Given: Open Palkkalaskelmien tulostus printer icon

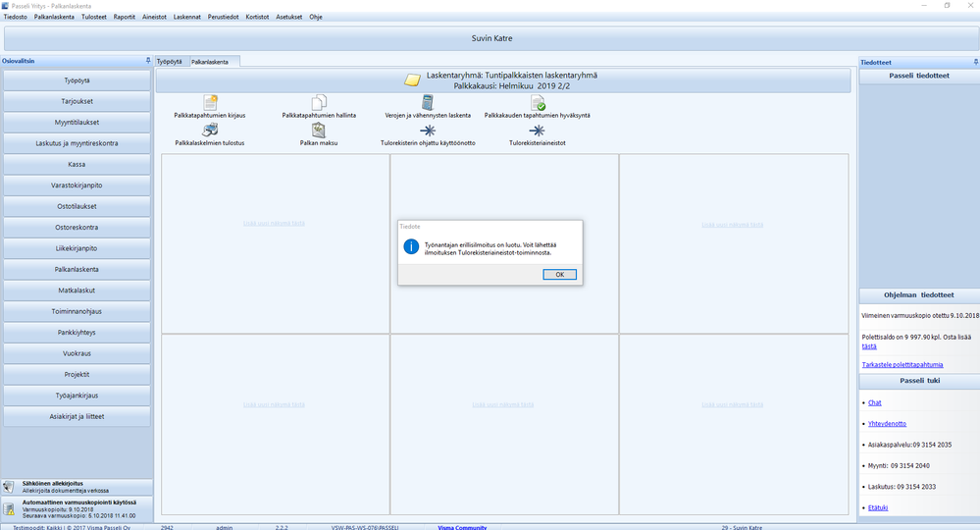Looking at the screenshot, I should point(210,130).
